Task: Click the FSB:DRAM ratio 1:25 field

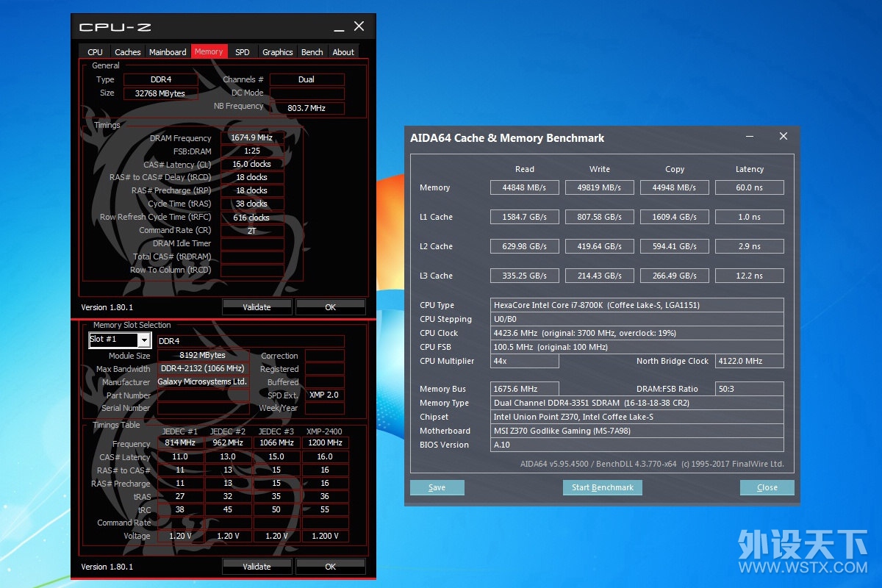Action: (x=251, y=151)
